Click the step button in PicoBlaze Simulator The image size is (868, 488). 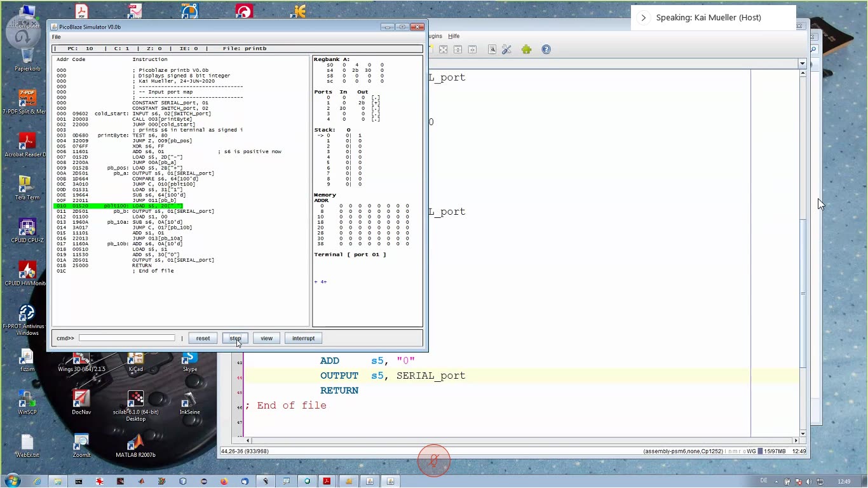(x=235, y=338)
